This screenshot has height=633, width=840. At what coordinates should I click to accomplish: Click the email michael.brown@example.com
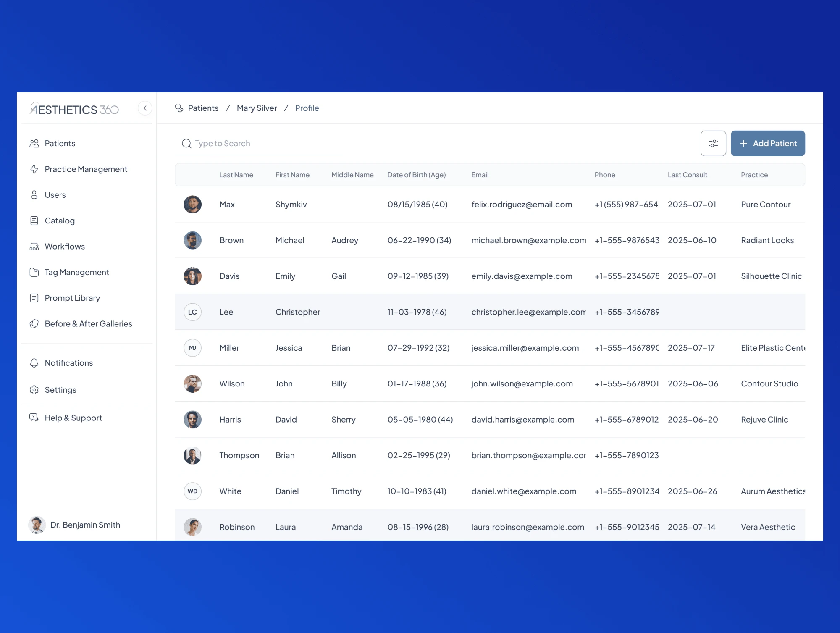[528, 241]
